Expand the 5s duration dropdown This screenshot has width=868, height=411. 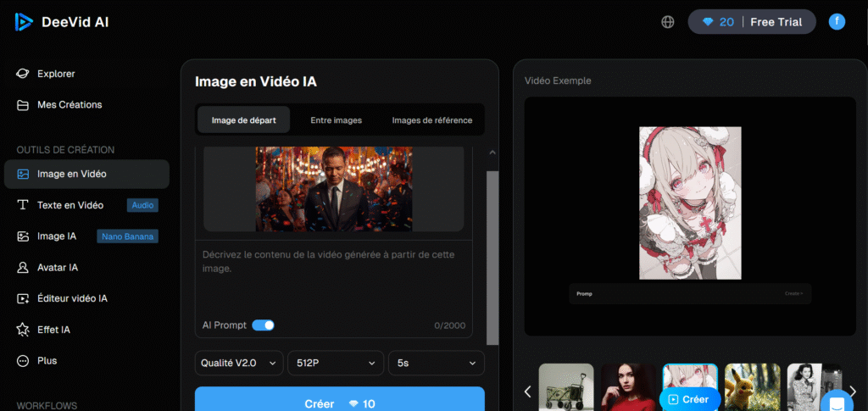[436, 363]
